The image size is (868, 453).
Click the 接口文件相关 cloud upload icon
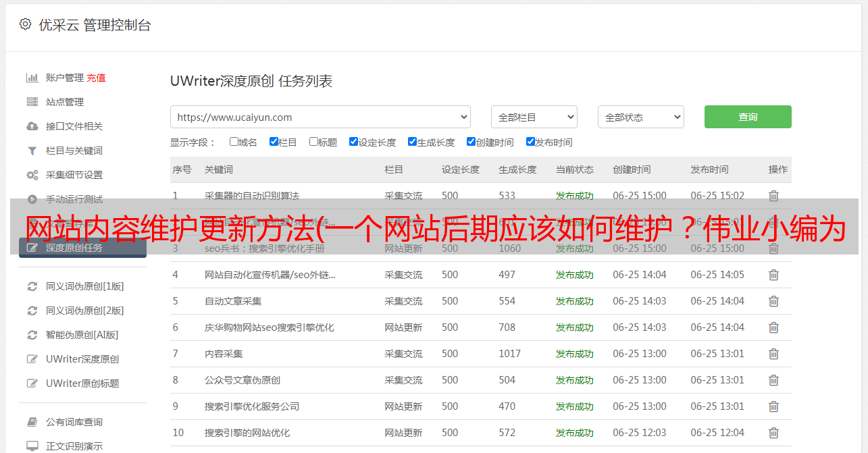pyautogui.click(x=32, y=126)
